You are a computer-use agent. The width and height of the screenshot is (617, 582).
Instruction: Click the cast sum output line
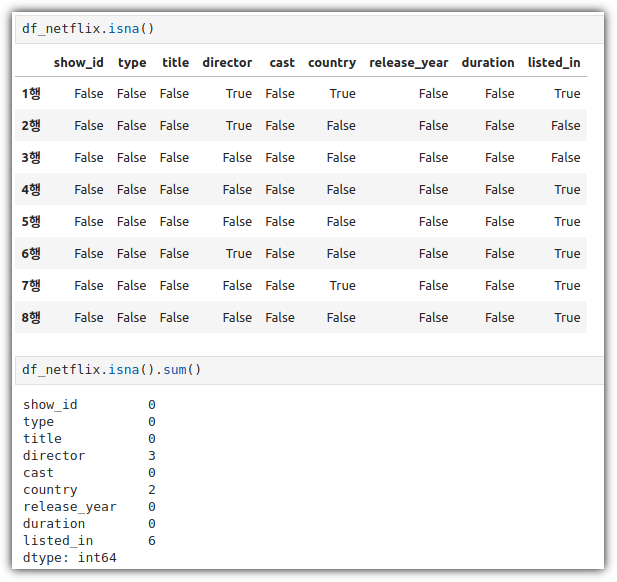[89, 473]
